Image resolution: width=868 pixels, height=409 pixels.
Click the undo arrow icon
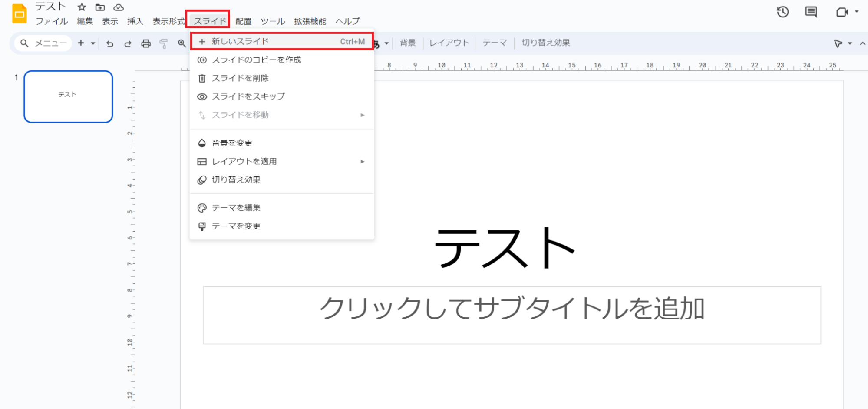pyautogui.click(x=110, y=43)
